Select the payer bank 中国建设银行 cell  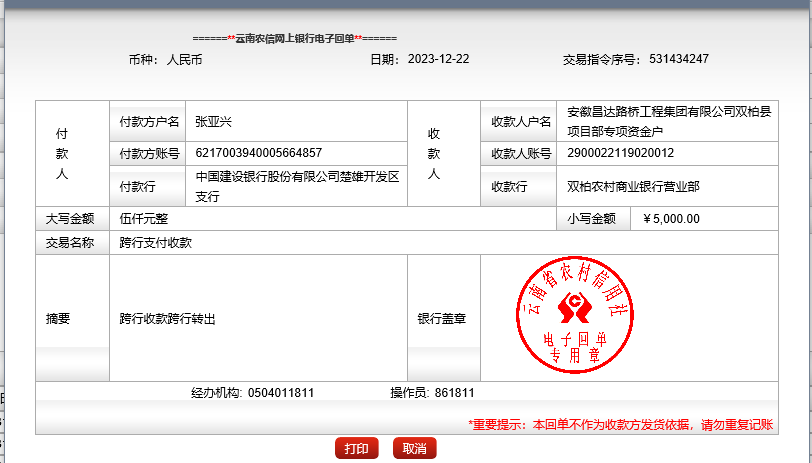point(296,186)
